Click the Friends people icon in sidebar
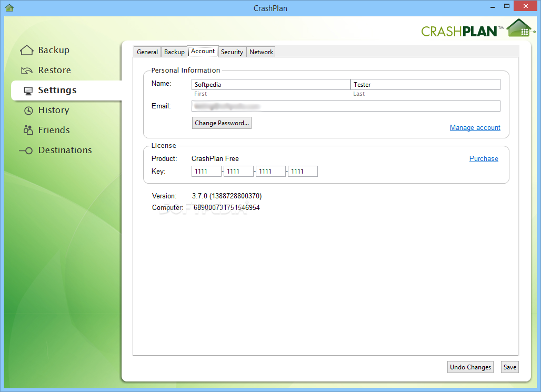This screenshot has height=392, width=541. (x=28, y=130)
